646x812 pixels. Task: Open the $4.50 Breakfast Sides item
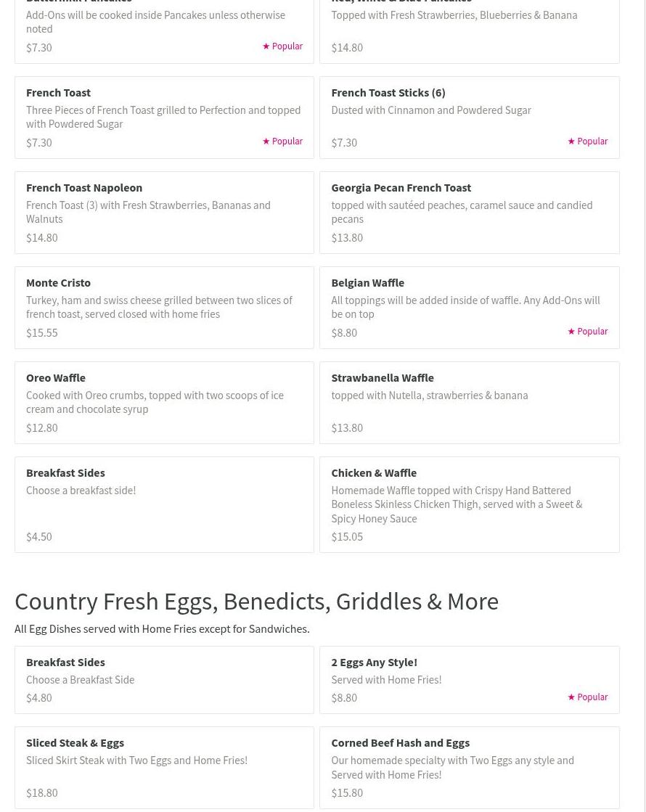point(164,504)
